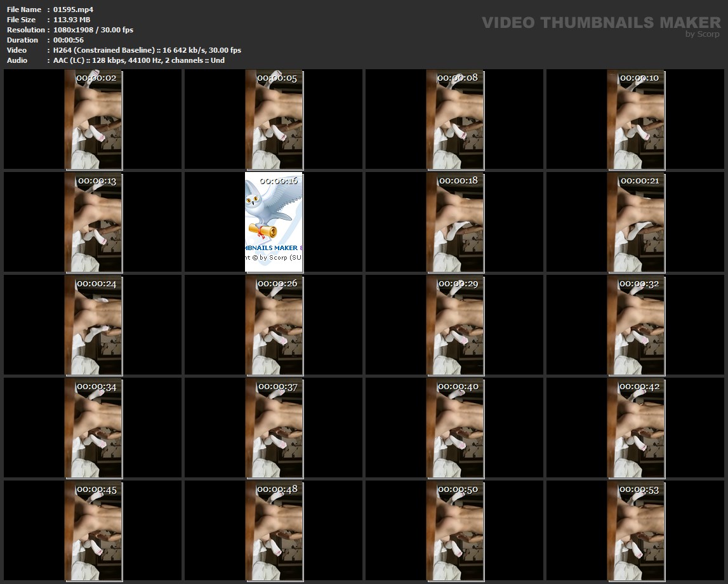
Task: Pick the frame at 00:00:26
Action: pyautogui.click(x=274, y=325)
